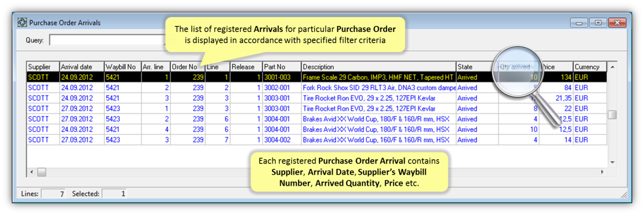Click the Purchase Order Arrivals window icon
This screenshot has height=215, width=644.
coord(22,23)
